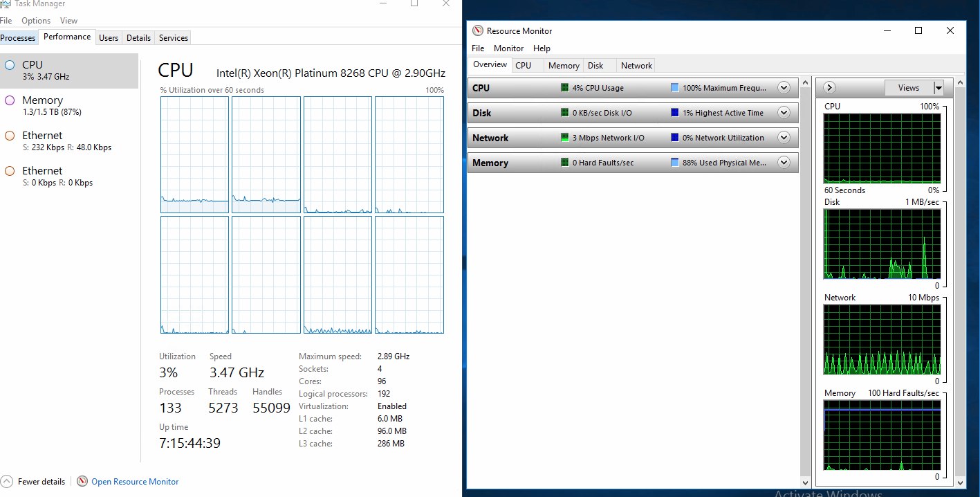The height and width of the screenshot is (497, 980).
Task: Open the File menu in Task Manager
Action: 6,21
